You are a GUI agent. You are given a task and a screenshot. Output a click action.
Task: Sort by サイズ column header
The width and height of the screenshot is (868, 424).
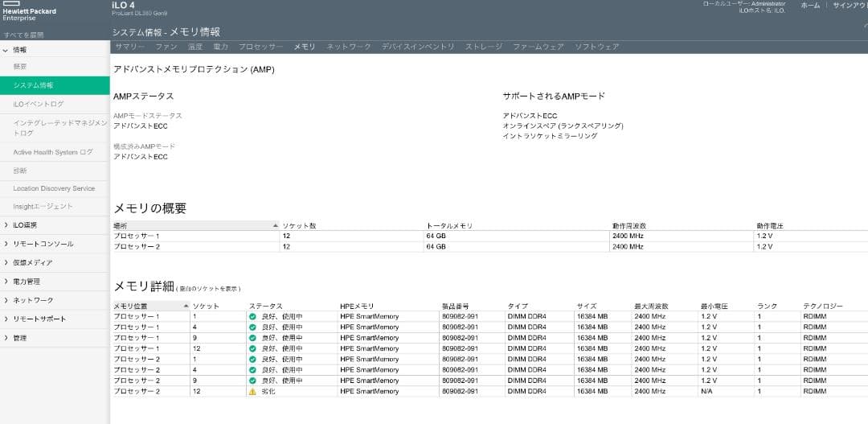click(x=587, y=306)
